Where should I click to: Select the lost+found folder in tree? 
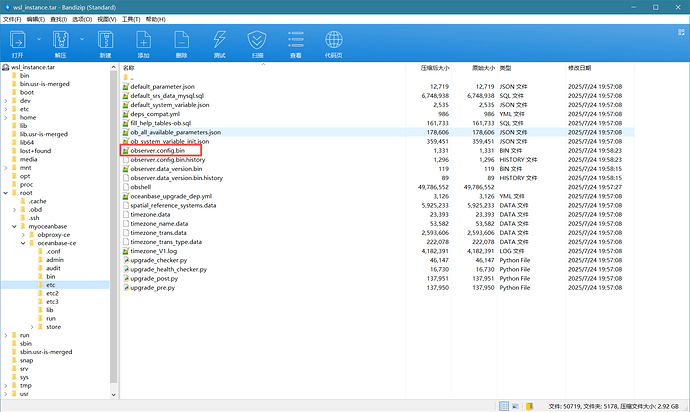pos(35,151)
